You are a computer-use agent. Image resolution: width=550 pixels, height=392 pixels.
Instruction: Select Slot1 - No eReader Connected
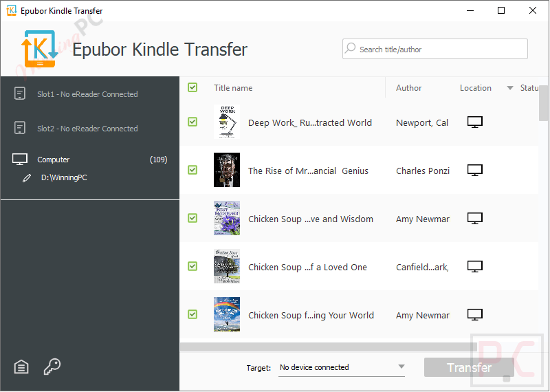(87, 94)
